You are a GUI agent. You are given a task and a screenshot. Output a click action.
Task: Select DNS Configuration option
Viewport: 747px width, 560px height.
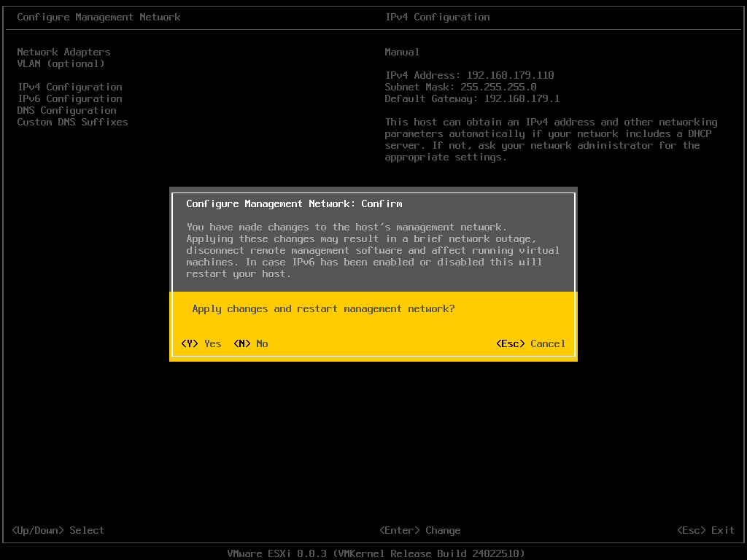66,110
